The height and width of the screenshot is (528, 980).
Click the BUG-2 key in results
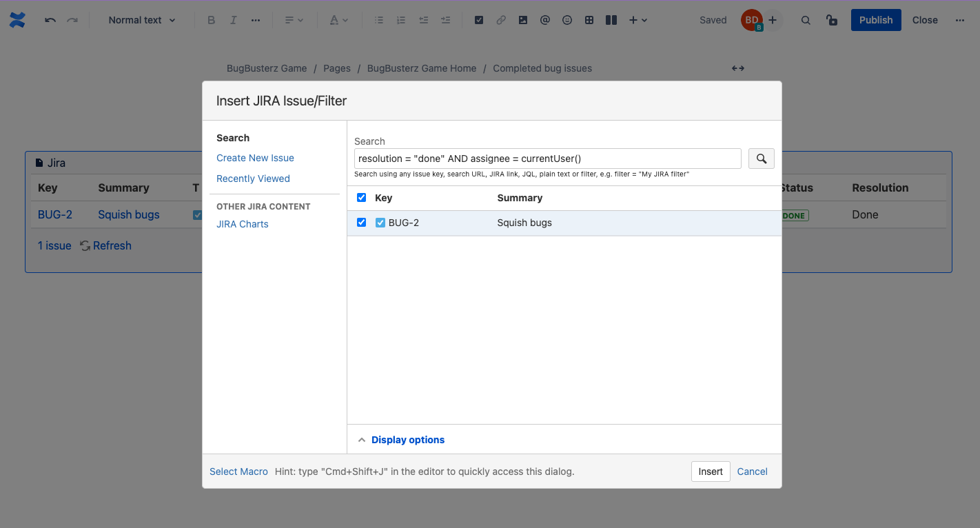tap(404, 223)
